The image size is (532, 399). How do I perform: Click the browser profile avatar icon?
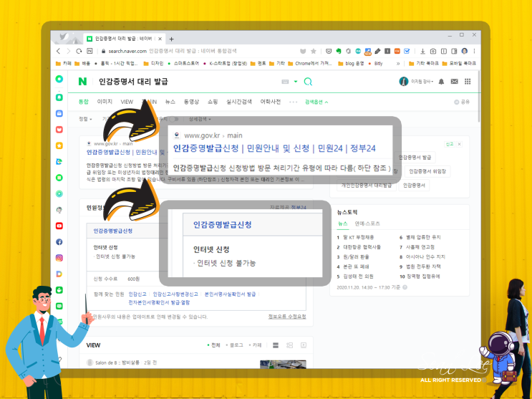point(465,52)
